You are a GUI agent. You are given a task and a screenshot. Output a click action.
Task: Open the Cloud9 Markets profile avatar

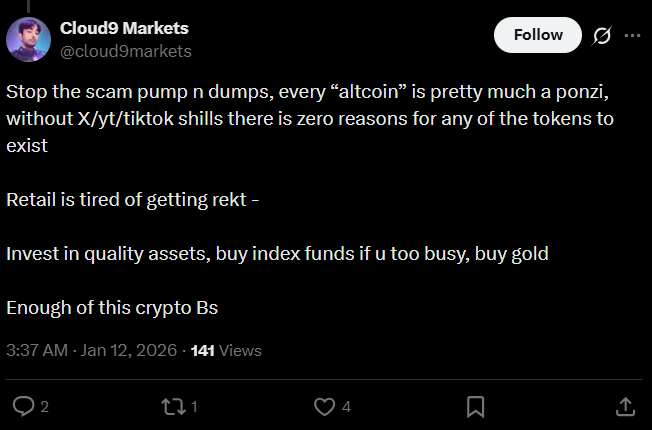click(x=28, y=38)
